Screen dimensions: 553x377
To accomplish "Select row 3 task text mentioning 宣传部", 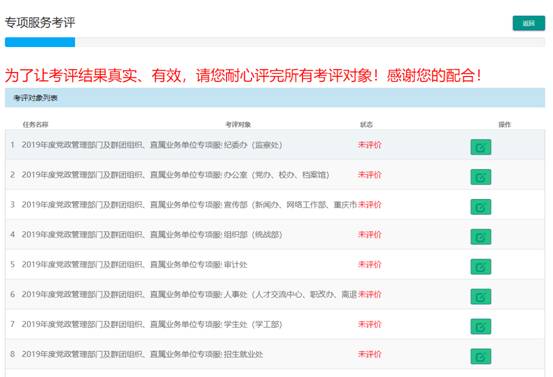I will pyautogui.click(x=189, y=205).
